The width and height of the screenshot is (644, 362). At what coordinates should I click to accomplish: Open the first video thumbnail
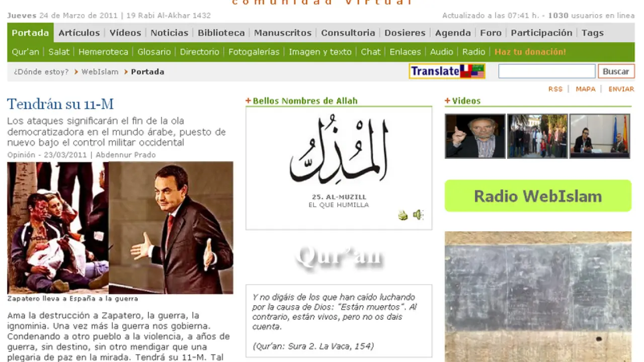pos(475,136)
